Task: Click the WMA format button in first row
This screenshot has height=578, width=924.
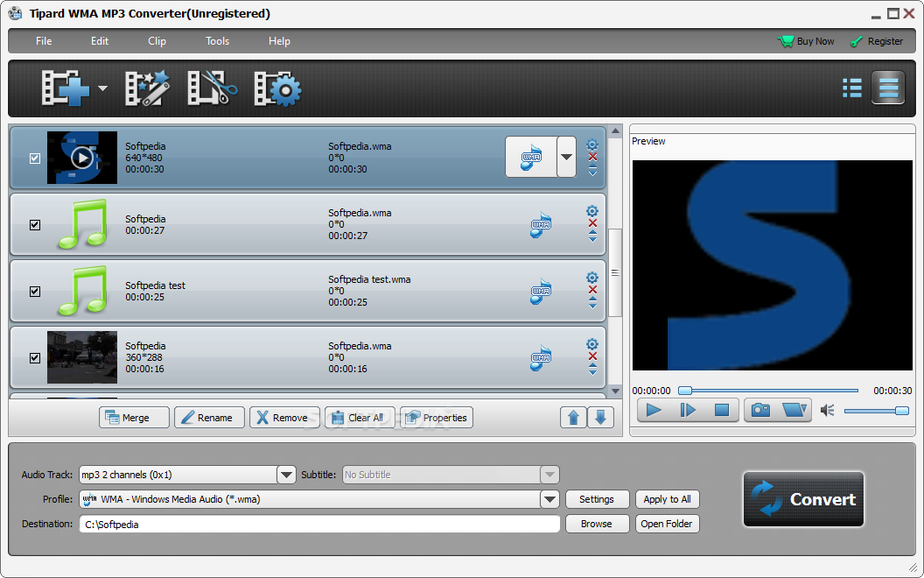Action: [x=531, y=157]
